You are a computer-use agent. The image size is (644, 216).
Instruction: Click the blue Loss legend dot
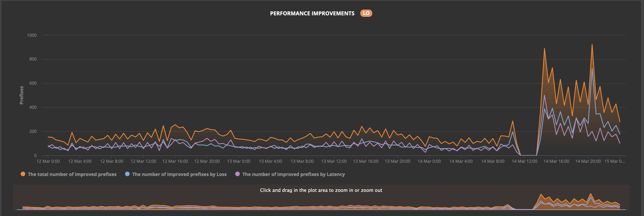127,174
